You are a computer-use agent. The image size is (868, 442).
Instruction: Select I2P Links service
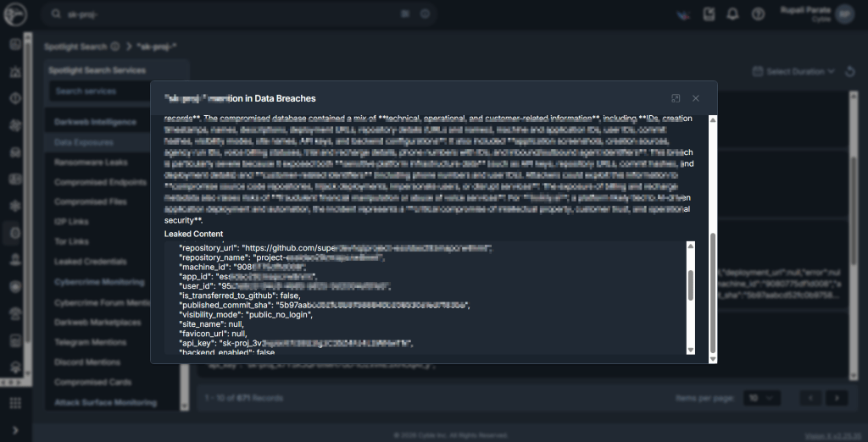pyautogui.click(x=71, y=222)
